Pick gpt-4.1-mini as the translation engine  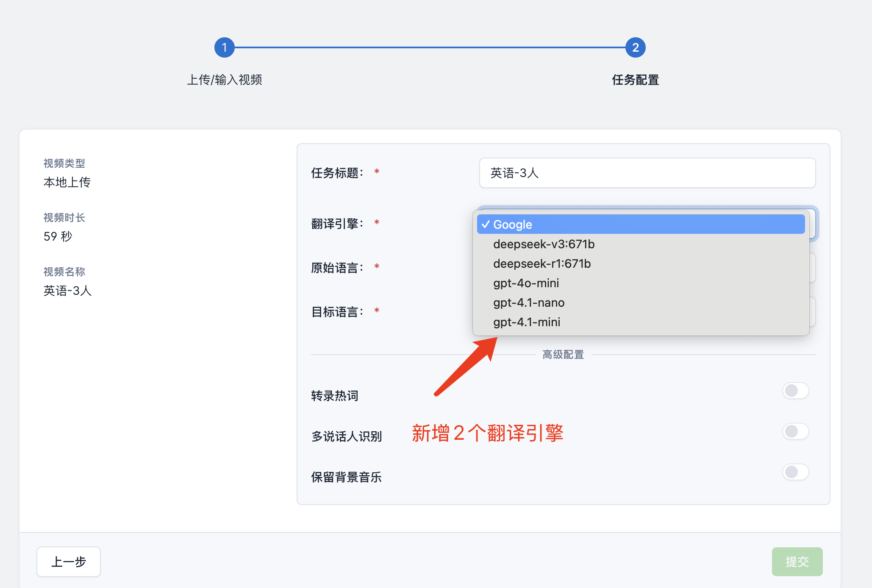[641, 322]
